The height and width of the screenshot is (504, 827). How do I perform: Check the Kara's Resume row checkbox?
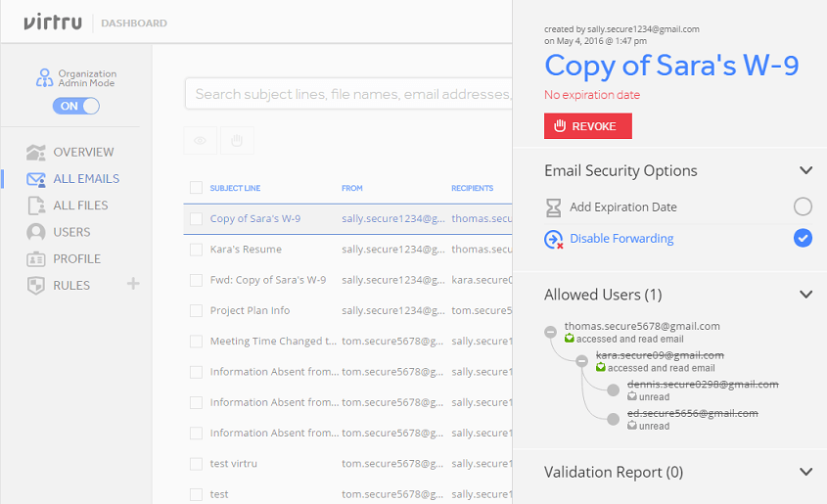click(x=196, y=250)
